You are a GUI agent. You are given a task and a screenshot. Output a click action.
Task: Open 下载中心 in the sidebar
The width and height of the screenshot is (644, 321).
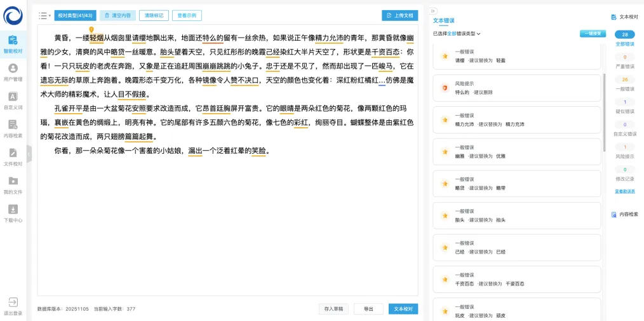click(13, 214)
